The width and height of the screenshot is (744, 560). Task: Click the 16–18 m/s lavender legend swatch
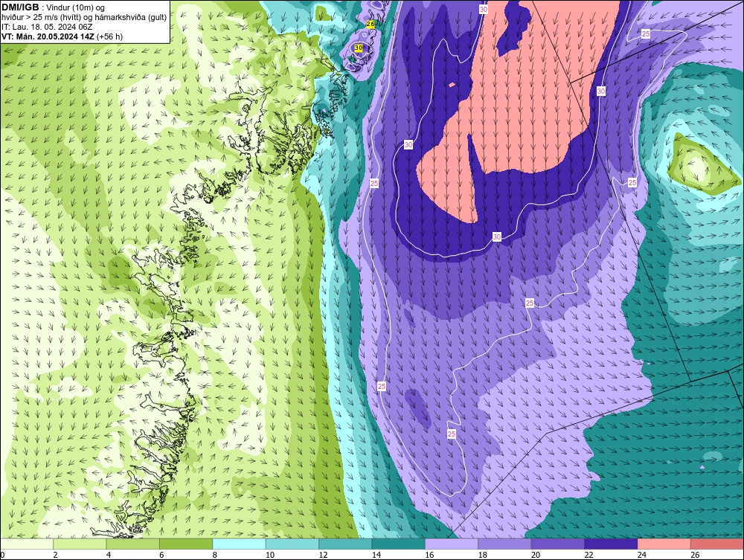tap(452, 544)
